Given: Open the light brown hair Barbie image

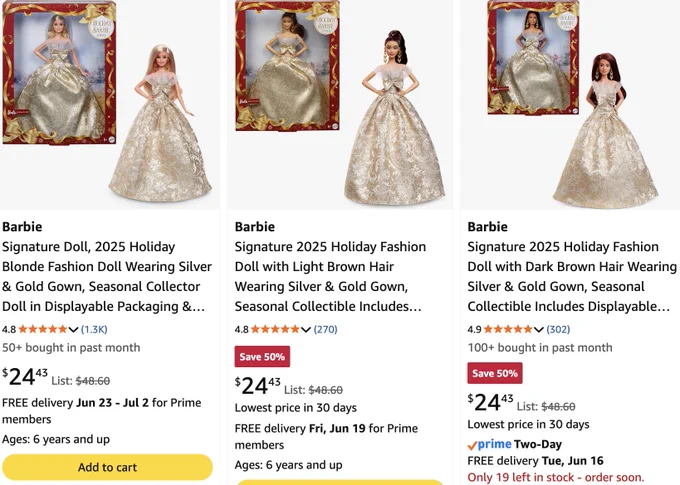Looking at the screenshot, I should coord(340,105).
